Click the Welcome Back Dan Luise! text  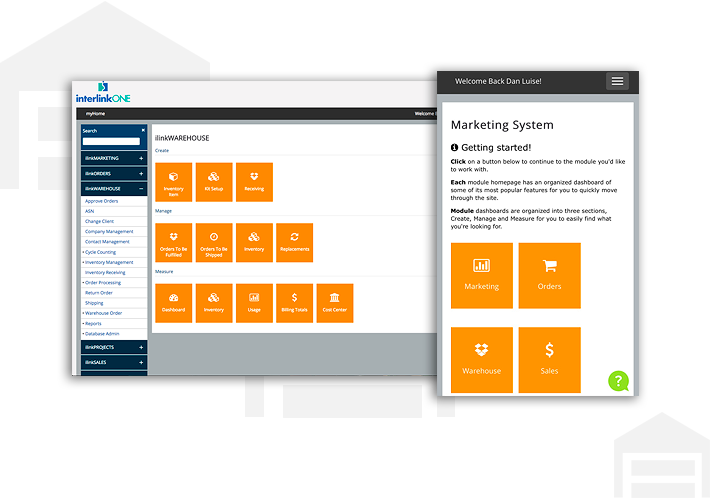click(498, 81)
